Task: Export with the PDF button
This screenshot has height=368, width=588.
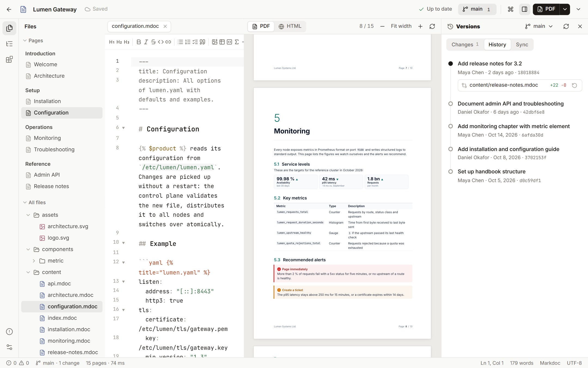Action: 546,9
